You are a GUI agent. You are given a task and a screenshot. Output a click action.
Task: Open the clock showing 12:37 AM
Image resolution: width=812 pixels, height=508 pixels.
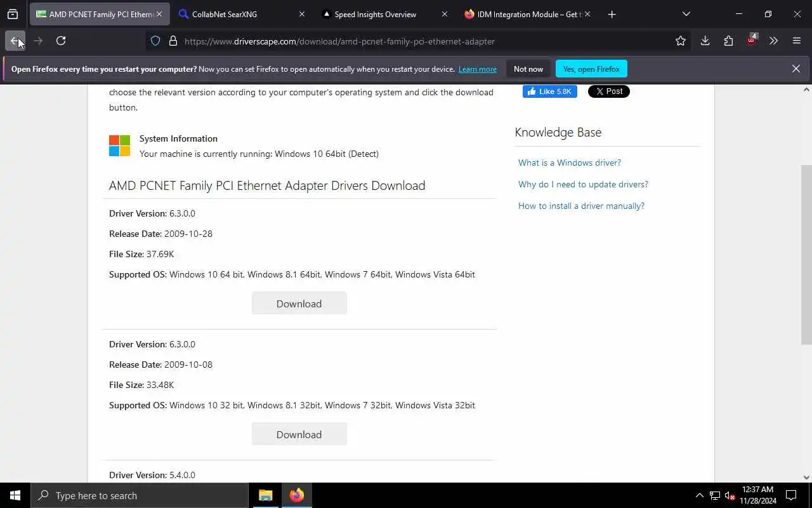(758, 495)
